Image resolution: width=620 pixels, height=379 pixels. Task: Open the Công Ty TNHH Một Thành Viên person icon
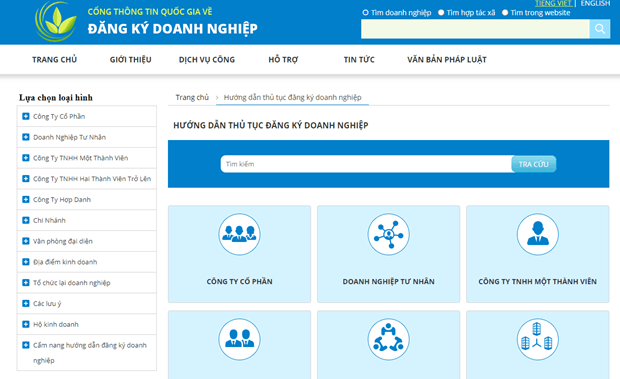537,234
